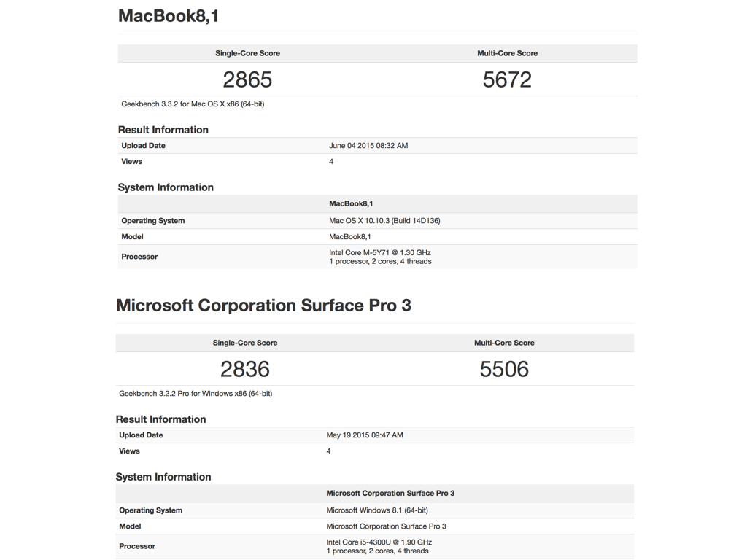Click the first Result Information heading

[163, 130]
